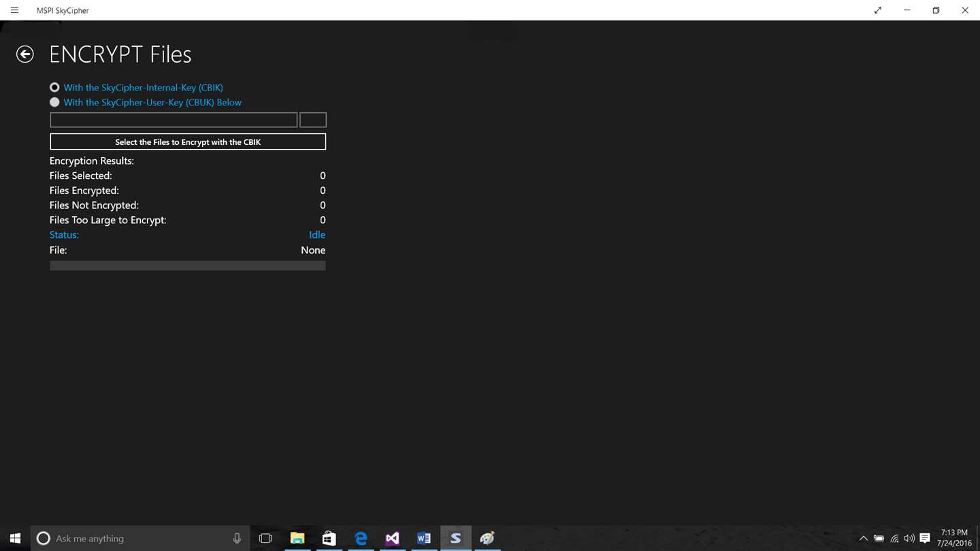Select the SkyCipher-Internal-Key (CBIK) radio option

tap(54, 87)
